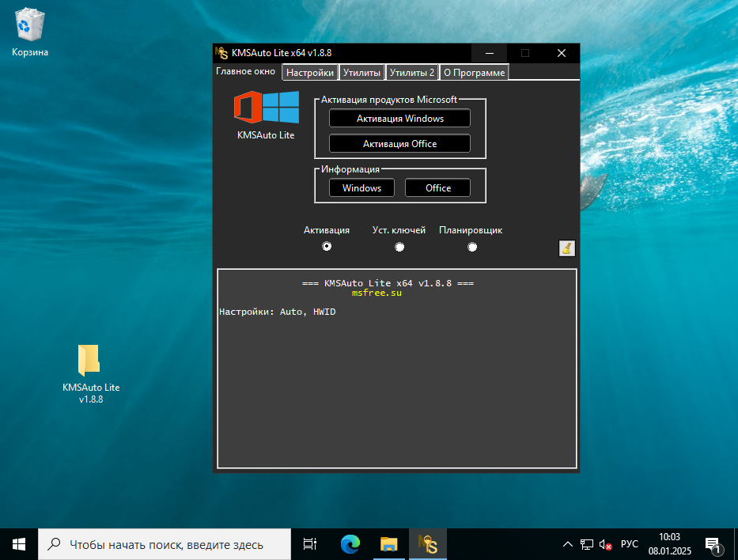
Task: Open the msfree.su link in the log
Action: [x=377, y=292]
